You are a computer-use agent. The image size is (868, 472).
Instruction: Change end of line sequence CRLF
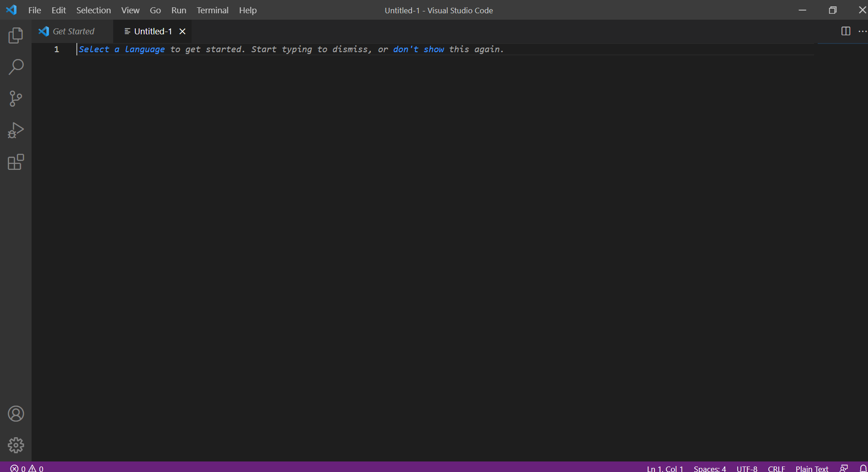click(777, 468)
